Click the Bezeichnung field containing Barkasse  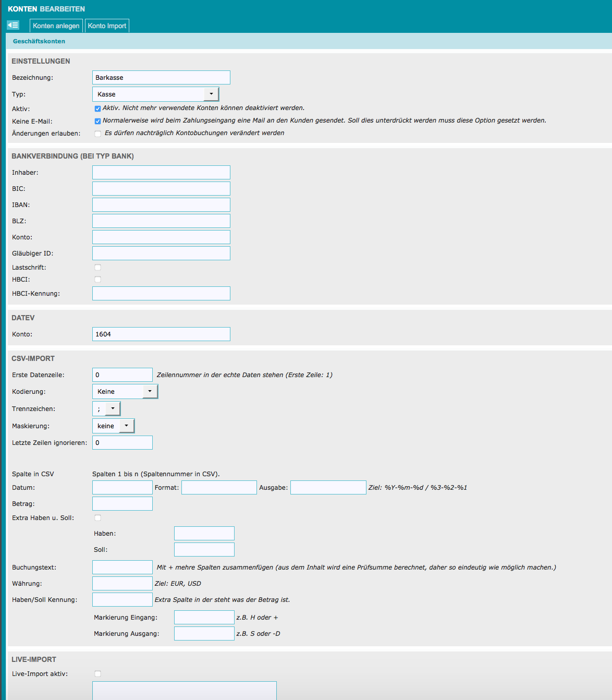[161, 78]
